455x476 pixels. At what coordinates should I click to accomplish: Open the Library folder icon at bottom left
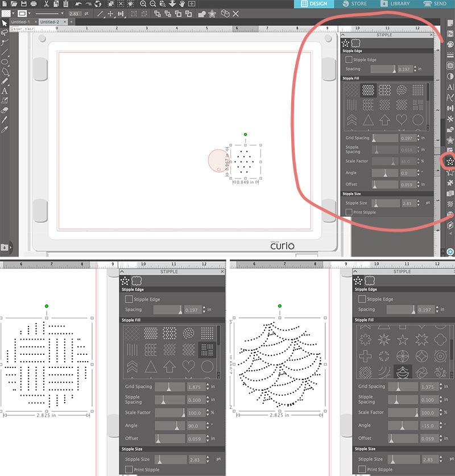[x=4, y=247]
